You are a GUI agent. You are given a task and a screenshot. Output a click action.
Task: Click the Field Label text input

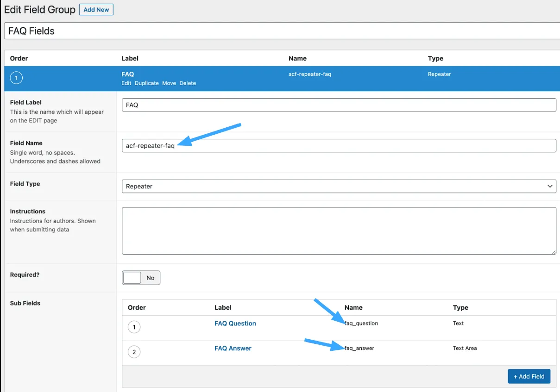[x=339, y=105]
